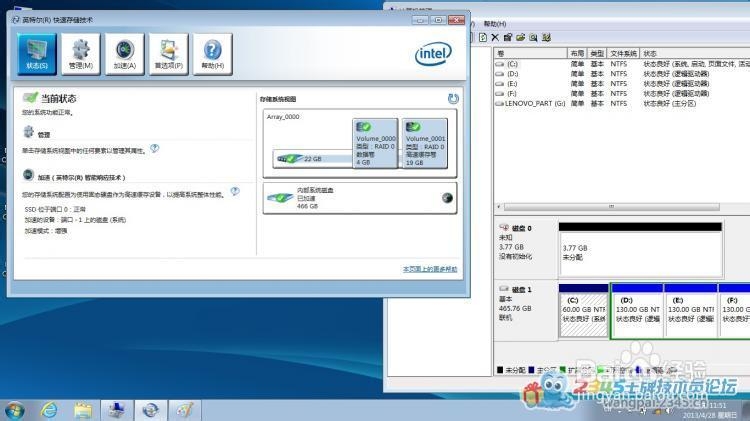Viewport: 750px width, 421px height.
Task: Select (D:) volume row in volume list
Action: point(622,74)
